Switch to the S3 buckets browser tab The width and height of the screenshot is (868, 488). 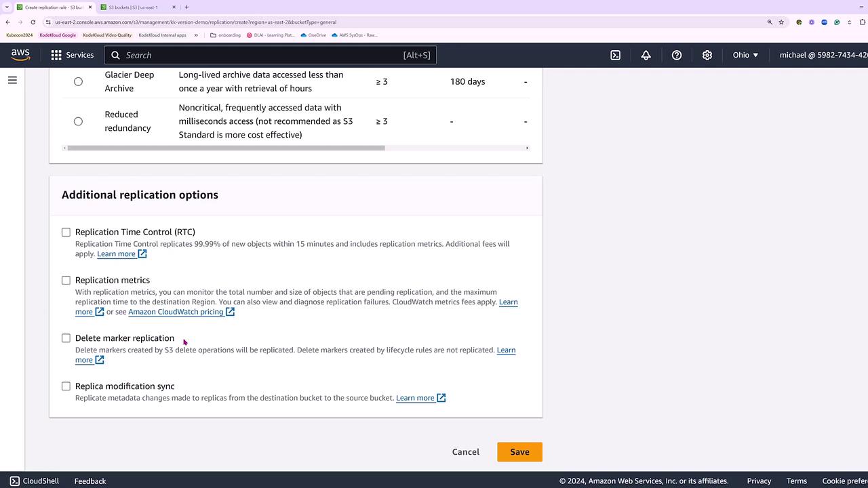[x=139, y=7]
